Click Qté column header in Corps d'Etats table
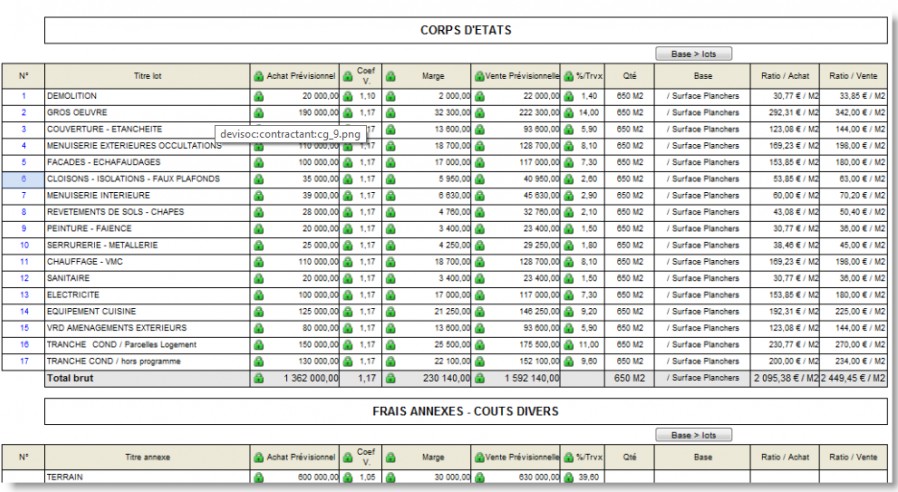The height and width of the screenshot is (492, 898). [629, 76]
